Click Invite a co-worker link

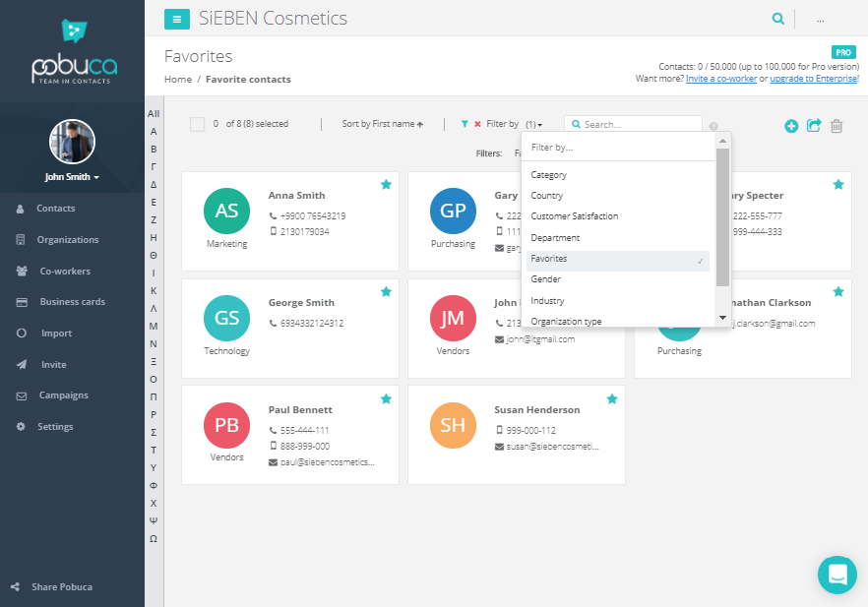[720, 79]
